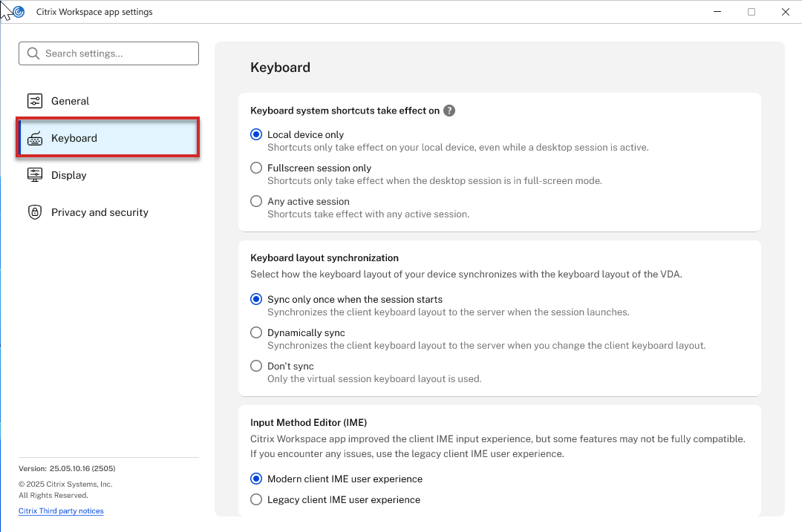Click the Citrix Workspace logo in title bar
802x532 pixels.
[x=19, y=12]
